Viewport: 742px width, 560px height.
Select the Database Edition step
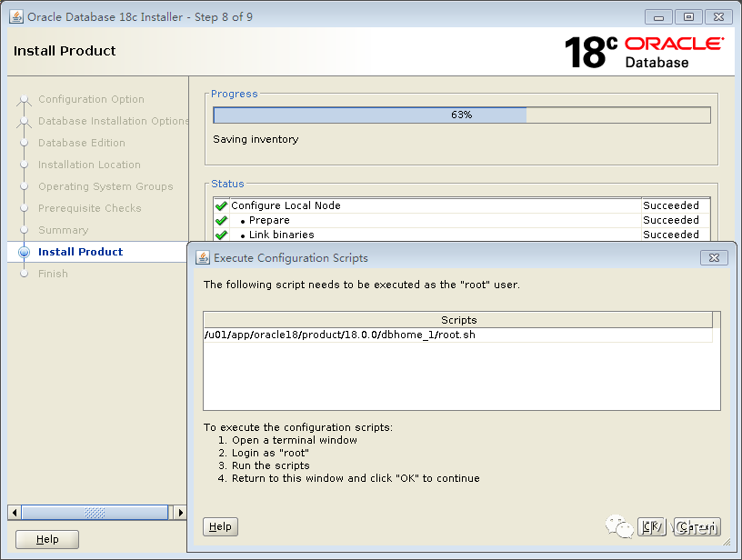click(82, 143)
